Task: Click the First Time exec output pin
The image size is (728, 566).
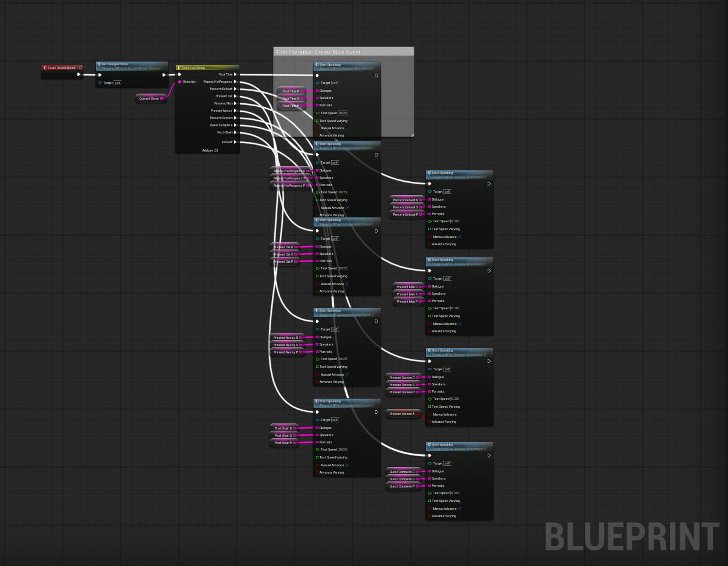Action: point(235,74)
